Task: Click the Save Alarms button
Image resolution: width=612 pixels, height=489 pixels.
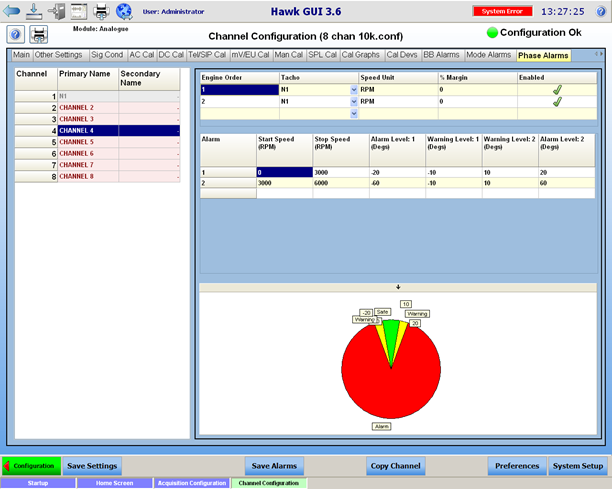Action: coord(274,466)
